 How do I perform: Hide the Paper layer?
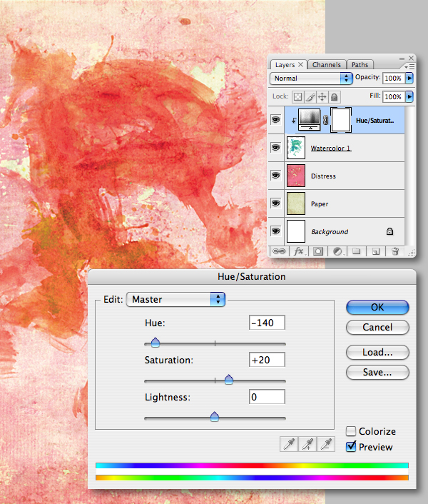tap(276, 203)
